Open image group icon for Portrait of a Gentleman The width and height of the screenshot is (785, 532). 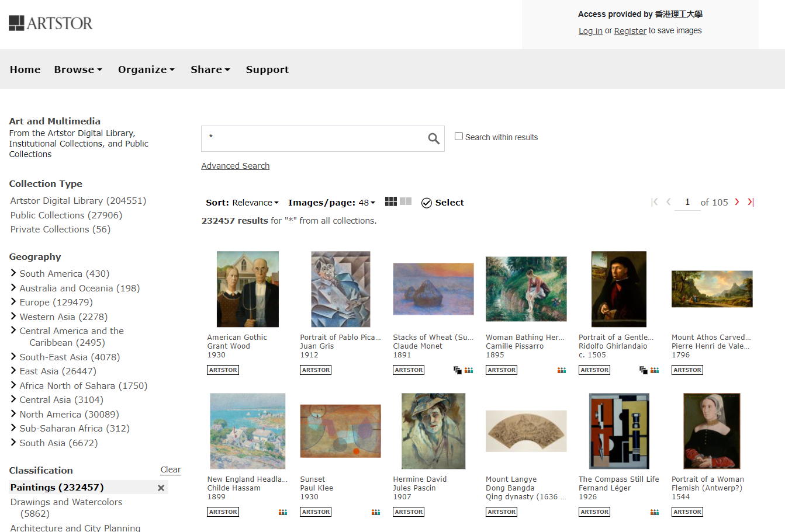click(x=655, y=370)
